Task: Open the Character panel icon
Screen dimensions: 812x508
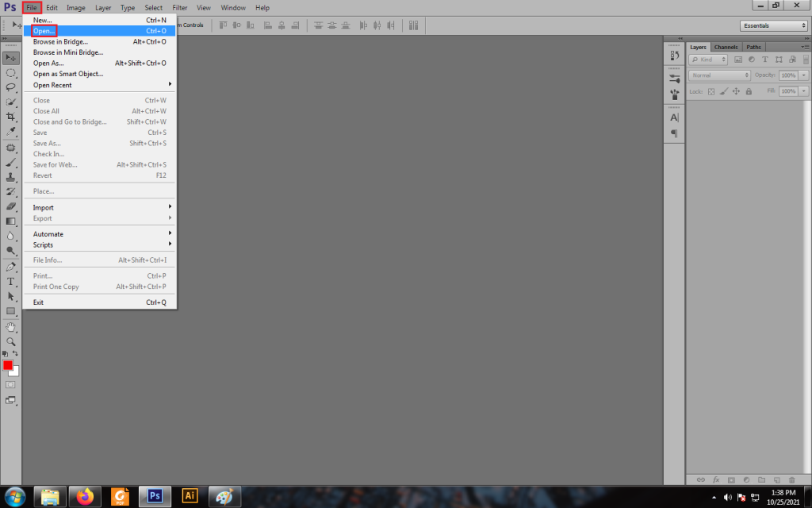Action: [x=674, y=117]
